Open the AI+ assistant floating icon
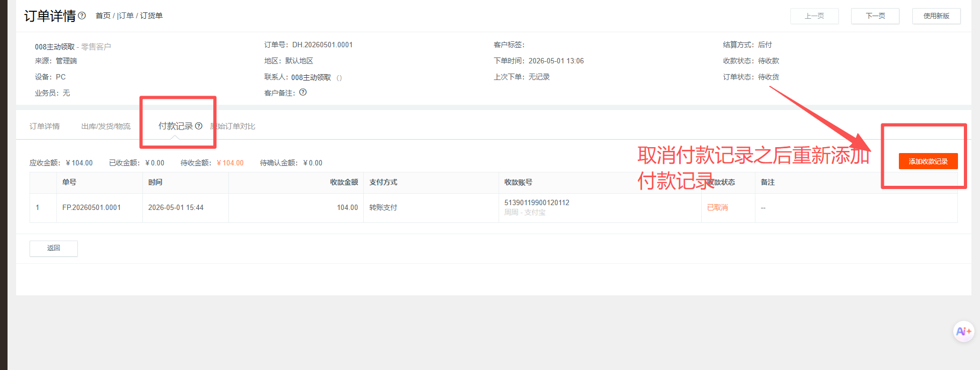980x370 pixels. (x=963, y=331)
